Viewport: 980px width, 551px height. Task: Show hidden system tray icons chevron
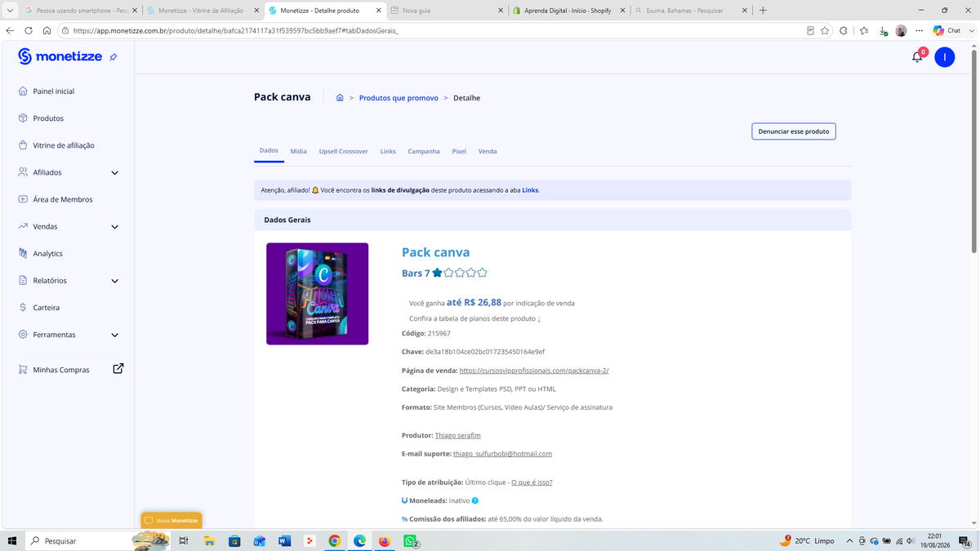click(849, 540)
